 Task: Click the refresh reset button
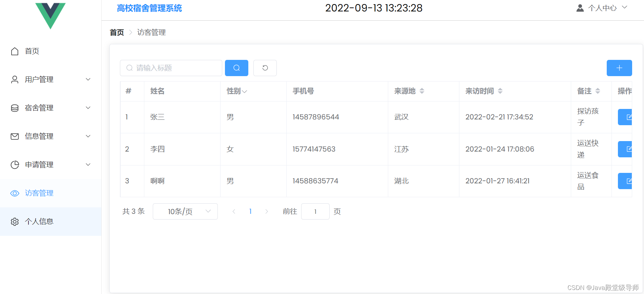(265, 68)
